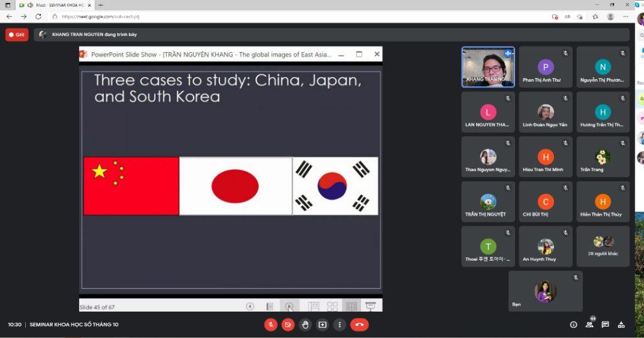Unmute the microphone in Meet controls
This screenshot has height=338, width=644.
coord(270,325)
